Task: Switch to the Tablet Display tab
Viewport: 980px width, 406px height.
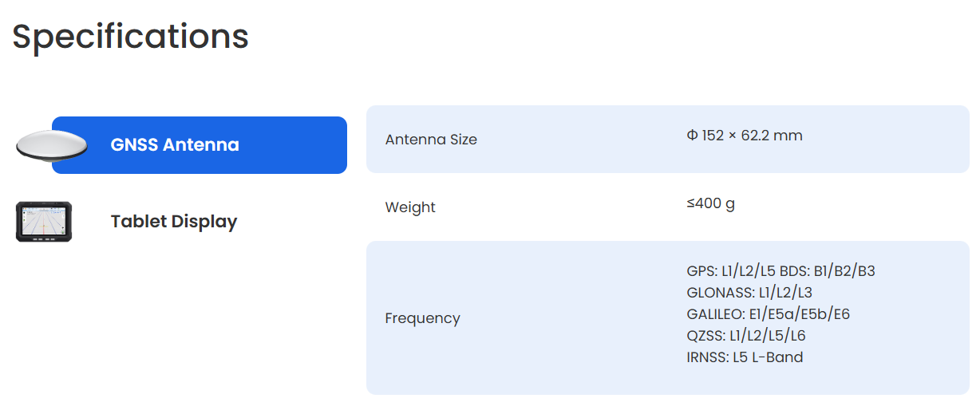Action: 173,222
